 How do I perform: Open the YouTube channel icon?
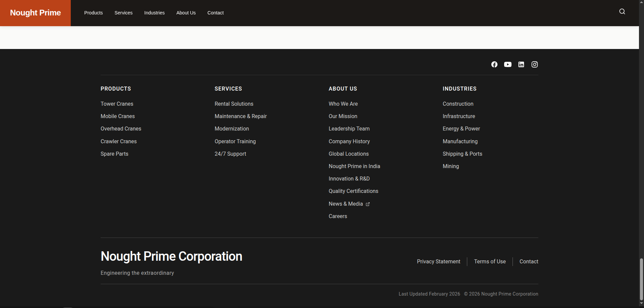[507, 64]
